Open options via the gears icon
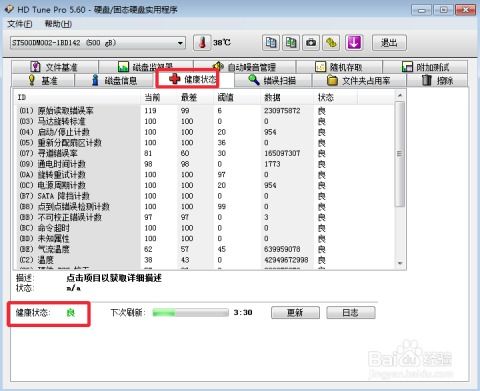The width and height of the screenshot is (480, 391). [x=331, y=43]
